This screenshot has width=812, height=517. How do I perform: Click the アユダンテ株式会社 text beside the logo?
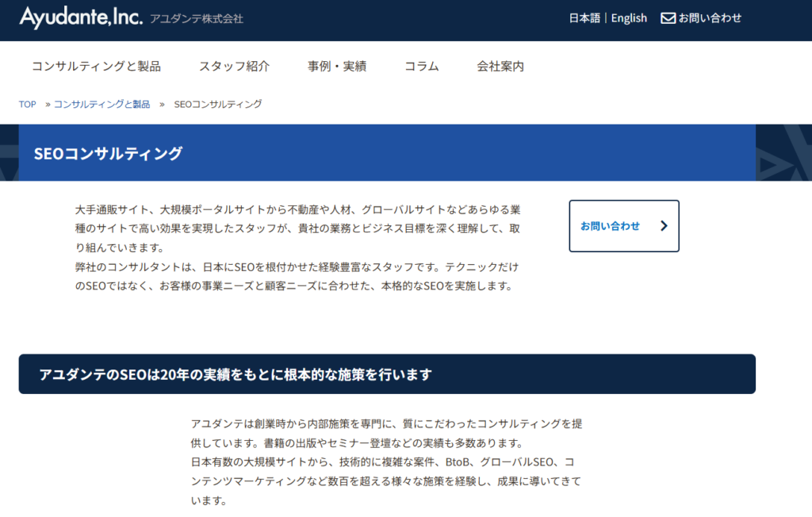(x=196, y=18)
